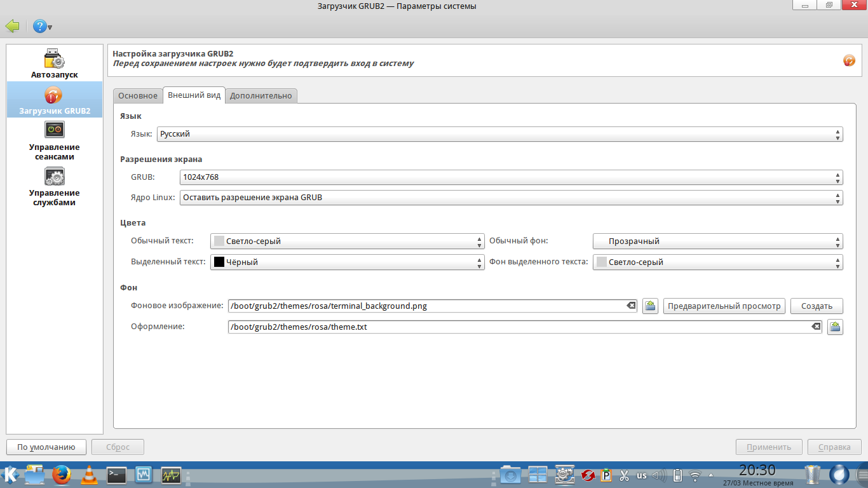Open the Обычный текст color dropdown
The image size is (868, 488).
click(x=348, y=241)
